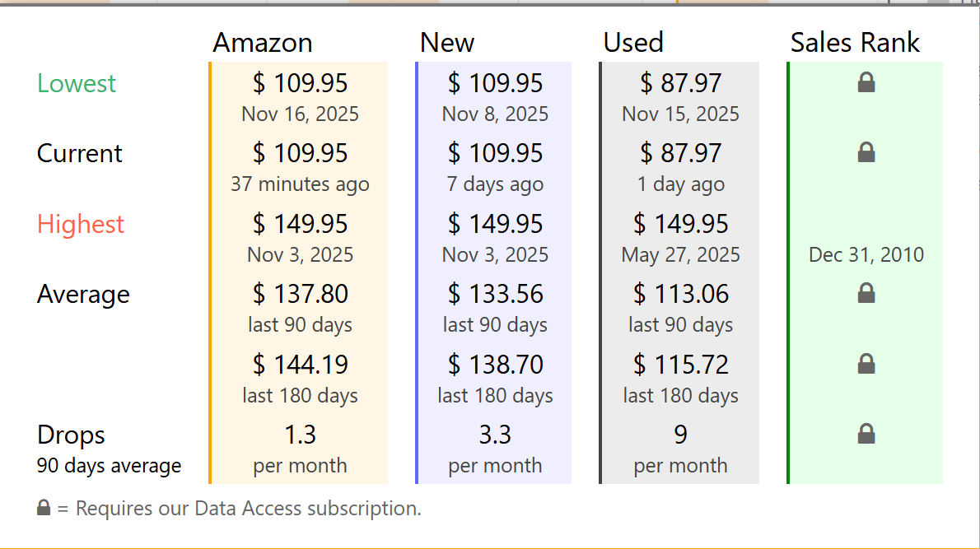The width and height of the screenshot is (980, 549).
Task: Click the lock icon in Current Sales Rank row
Action: (x=866, y=152)
